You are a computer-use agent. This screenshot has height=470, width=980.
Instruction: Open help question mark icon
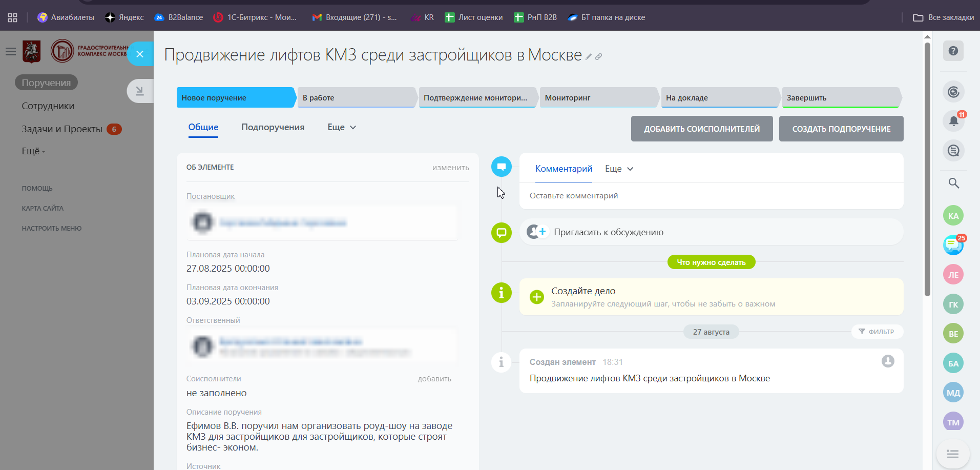(953, 51)
